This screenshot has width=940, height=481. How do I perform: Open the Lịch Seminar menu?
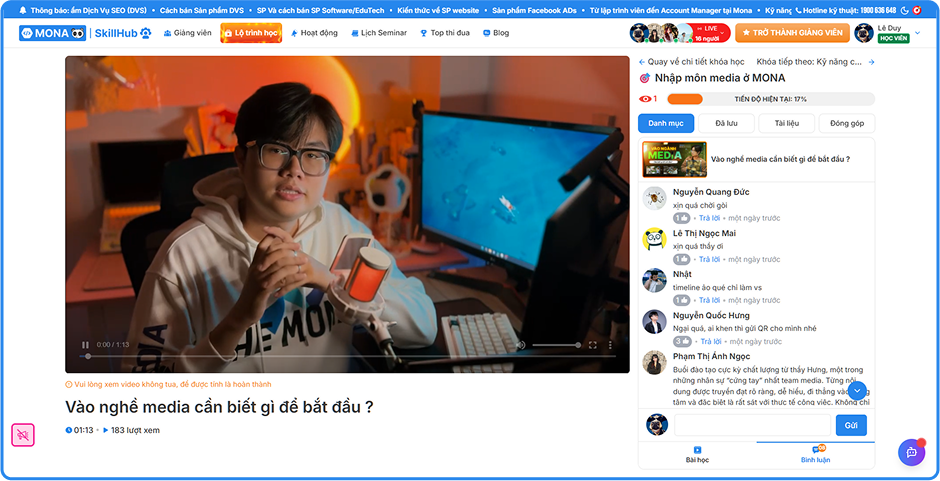point(379,33)
